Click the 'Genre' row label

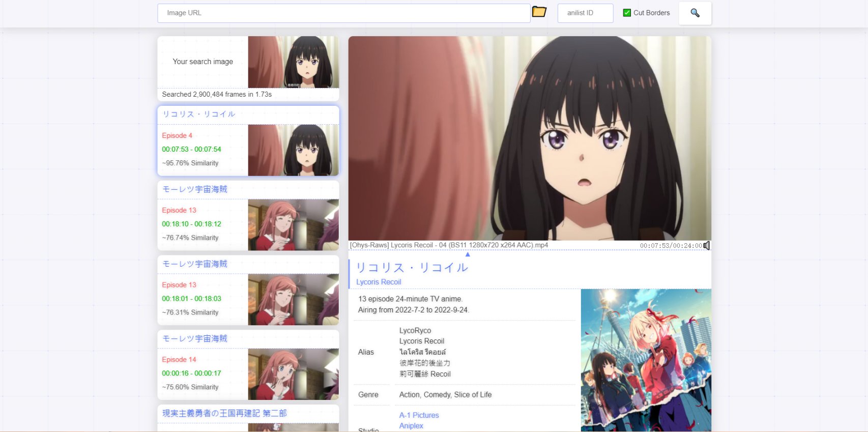pyautogui.click(x=368, y=394)
